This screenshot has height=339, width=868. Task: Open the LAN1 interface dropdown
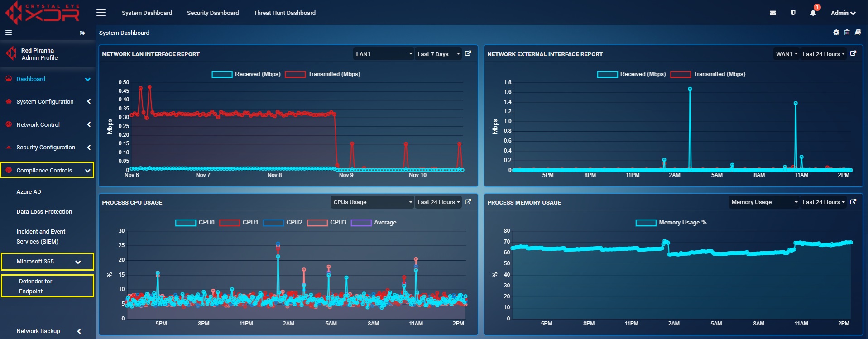[x=384, y=54]
